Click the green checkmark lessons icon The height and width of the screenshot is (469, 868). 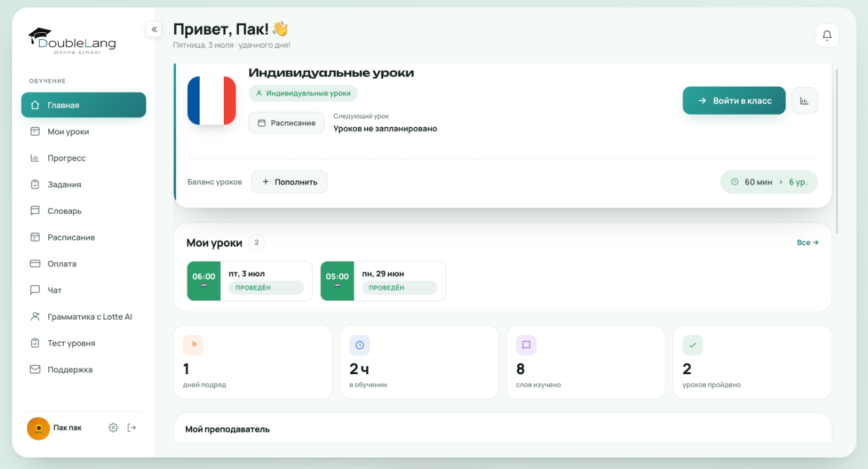click(693, 345)
